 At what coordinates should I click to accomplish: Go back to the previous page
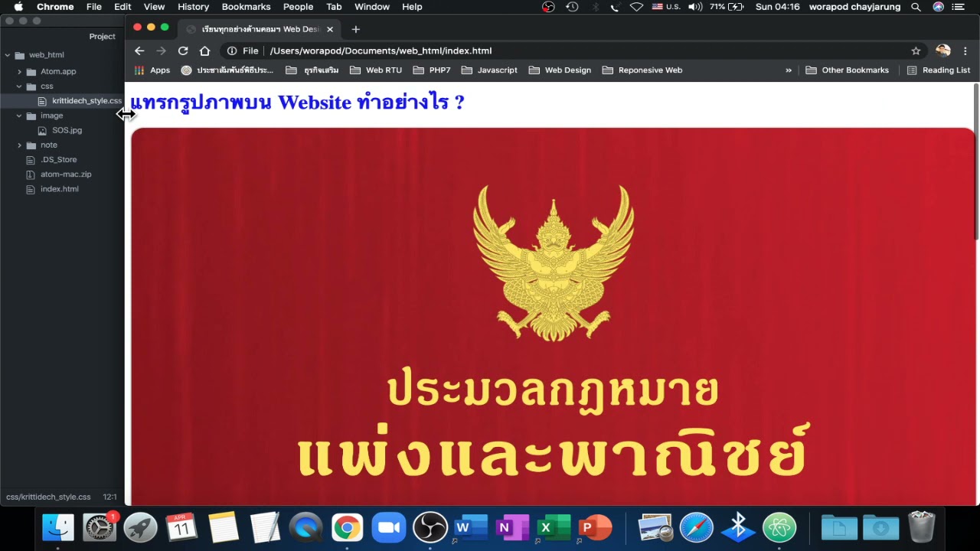(x=139, y=51)
